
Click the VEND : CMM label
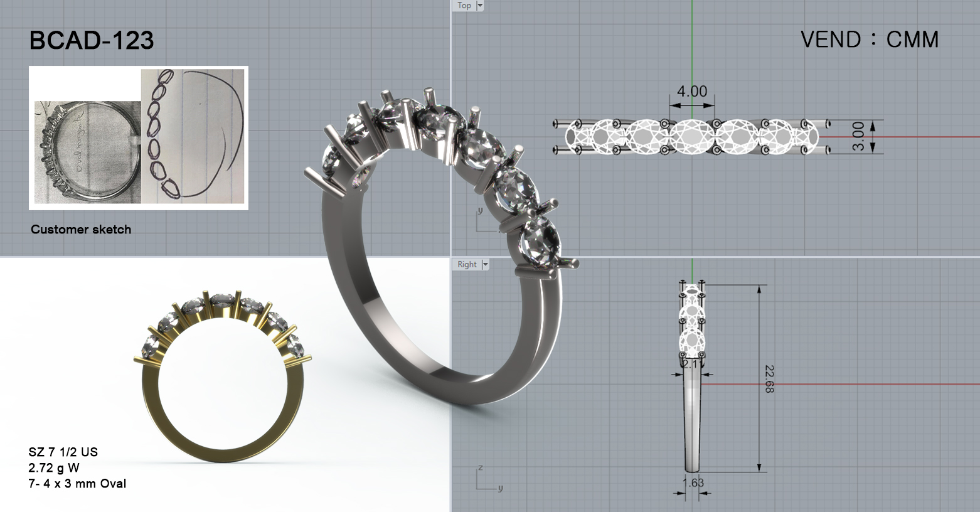[870, 40]
